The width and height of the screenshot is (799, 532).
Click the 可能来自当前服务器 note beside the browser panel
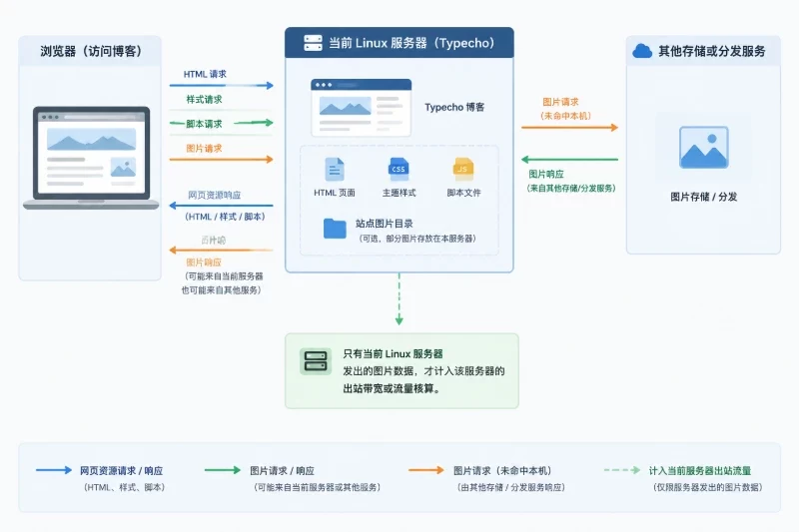[224, 276]
